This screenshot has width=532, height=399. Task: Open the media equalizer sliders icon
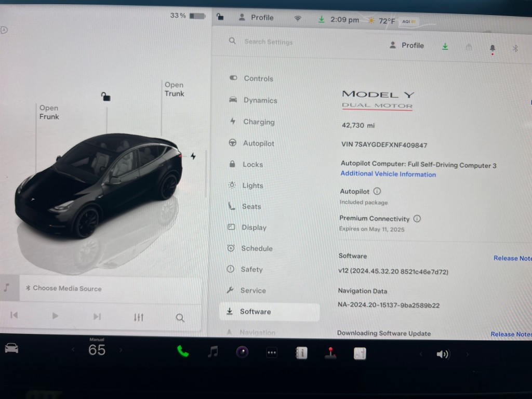point(139,317)
